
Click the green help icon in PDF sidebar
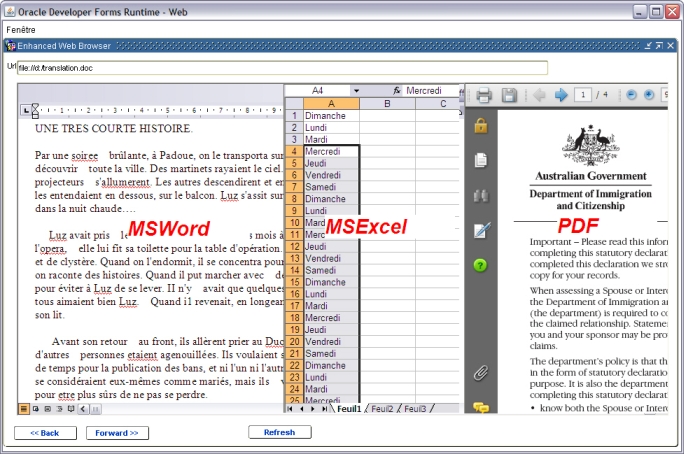point(480,265)
